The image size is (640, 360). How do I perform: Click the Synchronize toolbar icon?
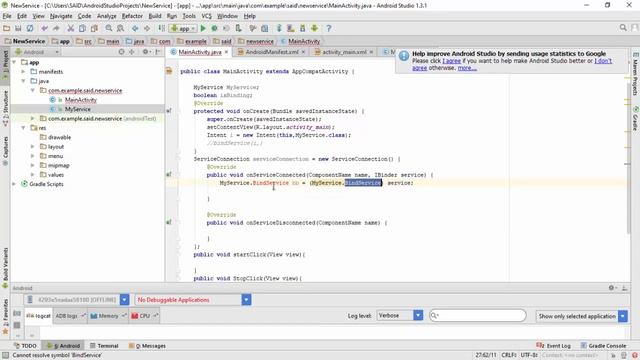[30, 28]
